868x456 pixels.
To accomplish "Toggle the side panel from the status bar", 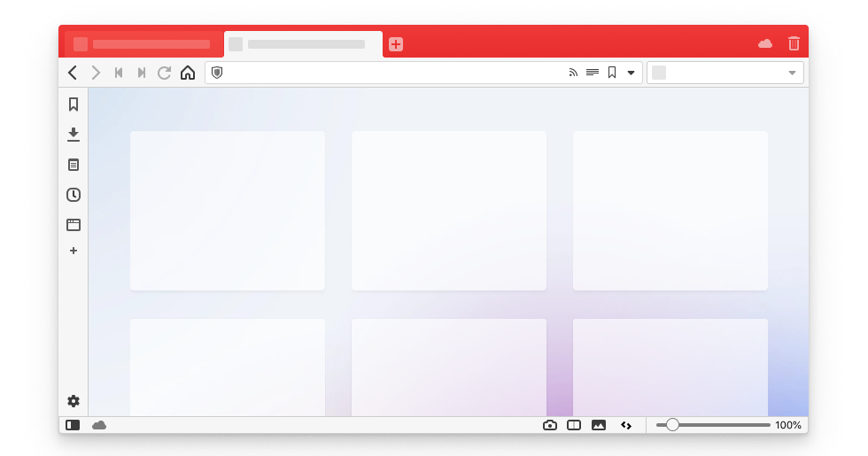I will (73, 425).
